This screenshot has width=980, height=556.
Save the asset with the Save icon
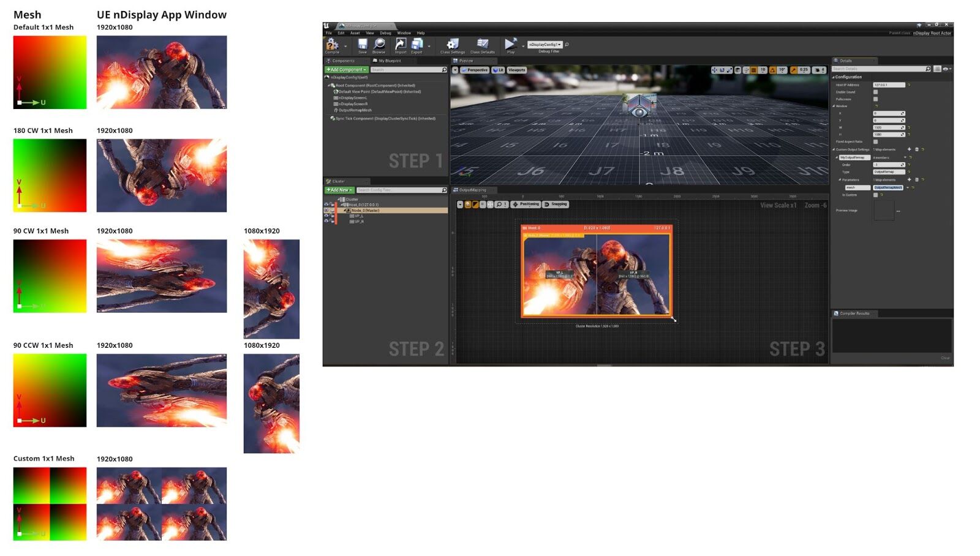coord(363,45)
